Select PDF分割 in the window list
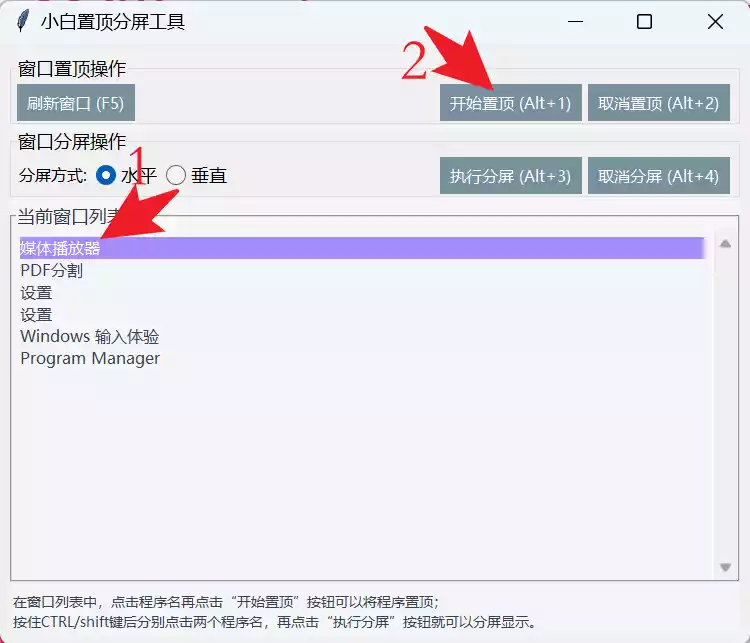 pos(51,271)
